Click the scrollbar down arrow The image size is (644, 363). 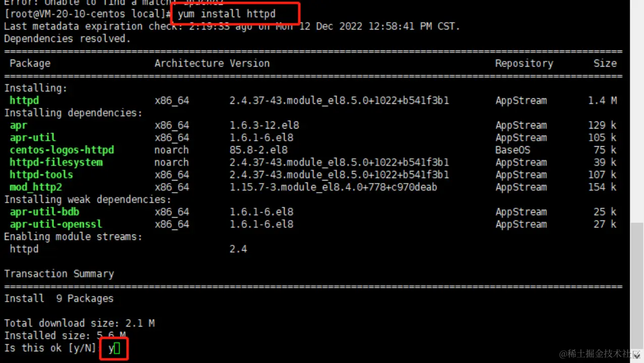tap(637, 355)
